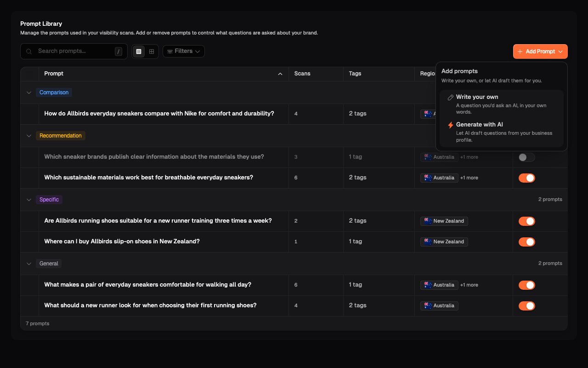Open the Add Prompt dropdown button

click(540, 52)
